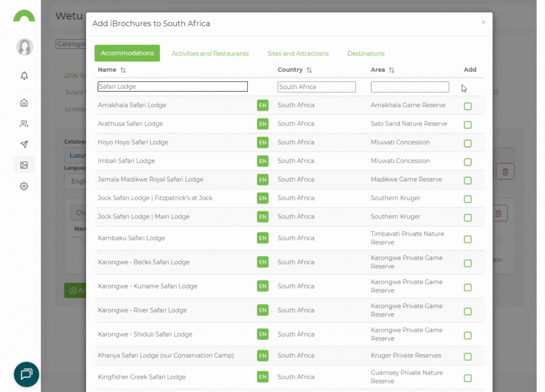
Task: Open the notifications bell icon
Action: click(24, 75)
